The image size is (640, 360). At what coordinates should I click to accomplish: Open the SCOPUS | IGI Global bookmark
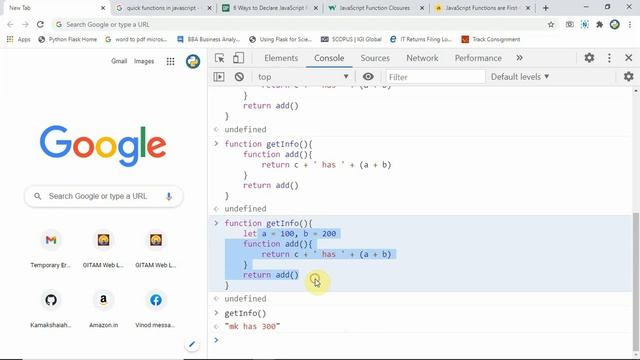(x=351, y=39)
